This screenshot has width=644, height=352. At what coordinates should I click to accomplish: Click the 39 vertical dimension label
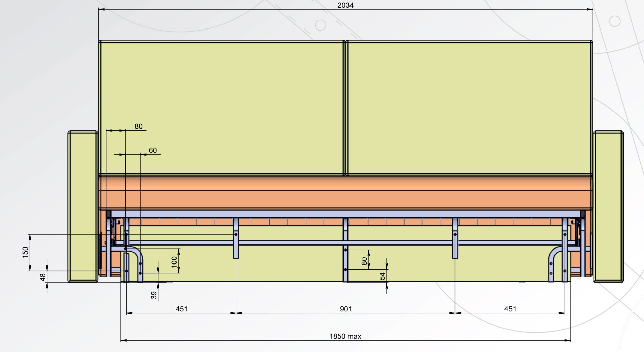click(154, 295)
